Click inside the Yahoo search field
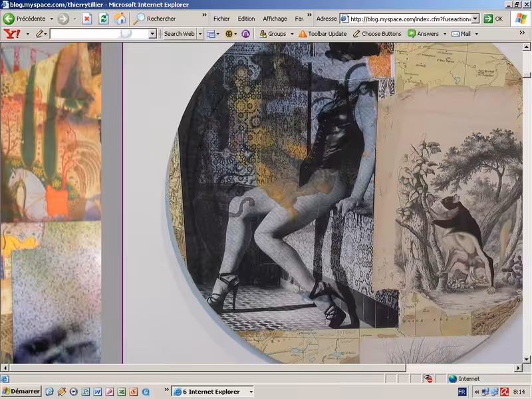 (x=99, y=34)
